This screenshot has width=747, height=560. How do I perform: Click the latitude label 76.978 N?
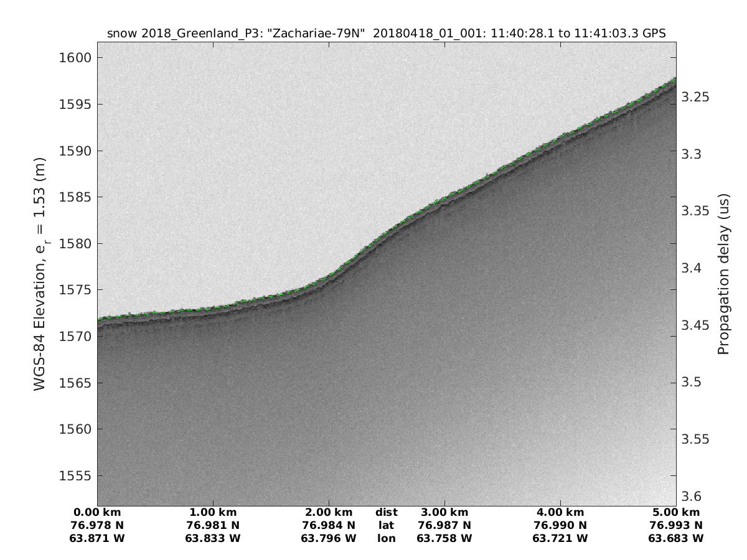click(x=97, y=525)
